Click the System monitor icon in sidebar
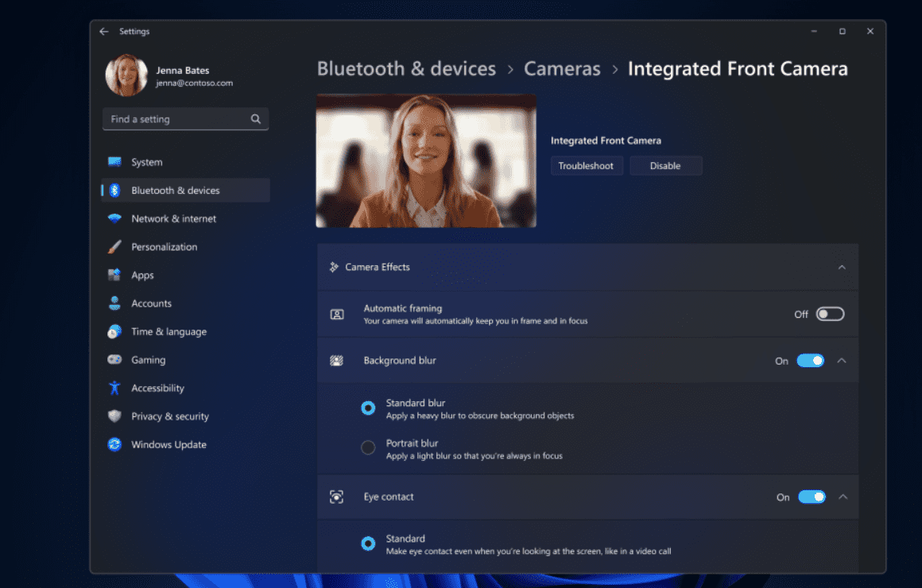Screen dimensions: 922x588 click(x=114, y=162)
